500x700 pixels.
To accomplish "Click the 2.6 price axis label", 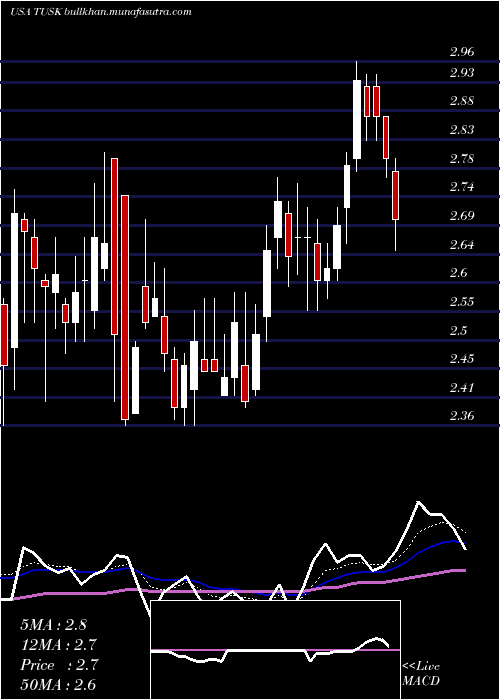I will coord(459,273).
